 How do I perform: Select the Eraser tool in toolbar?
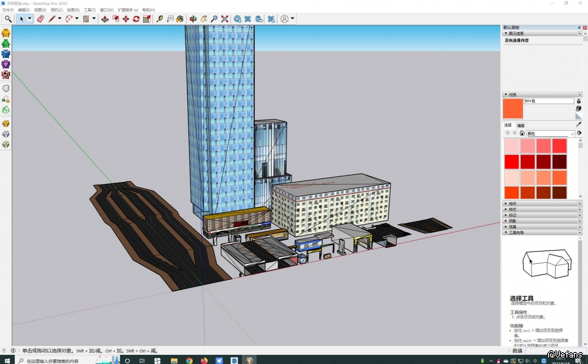click(x=40, y=19)
